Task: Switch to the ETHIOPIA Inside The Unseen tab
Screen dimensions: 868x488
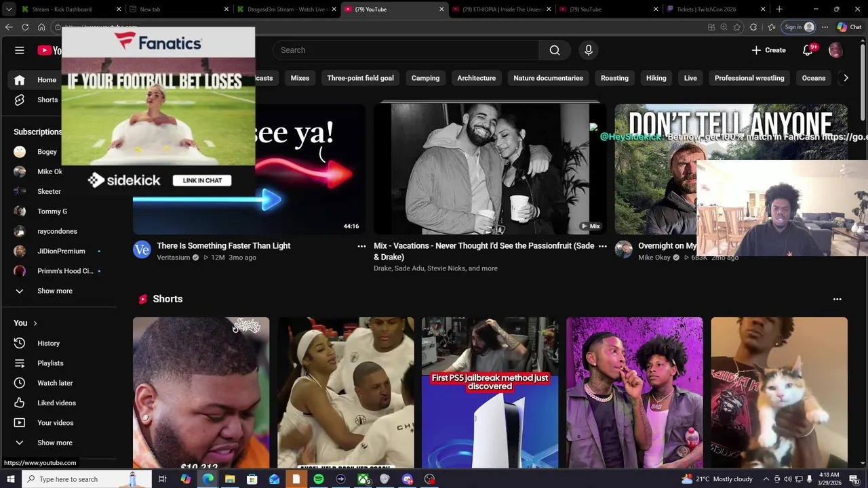Action: (500, 9)
